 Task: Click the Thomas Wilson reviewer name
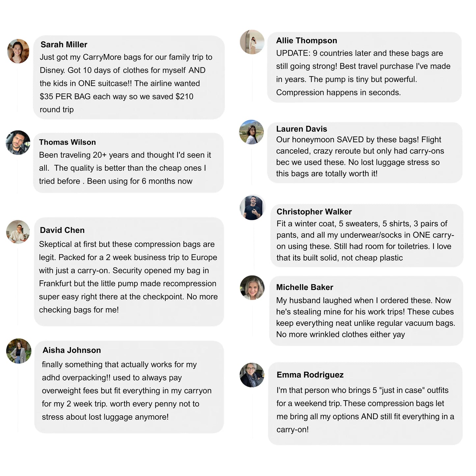68,142
